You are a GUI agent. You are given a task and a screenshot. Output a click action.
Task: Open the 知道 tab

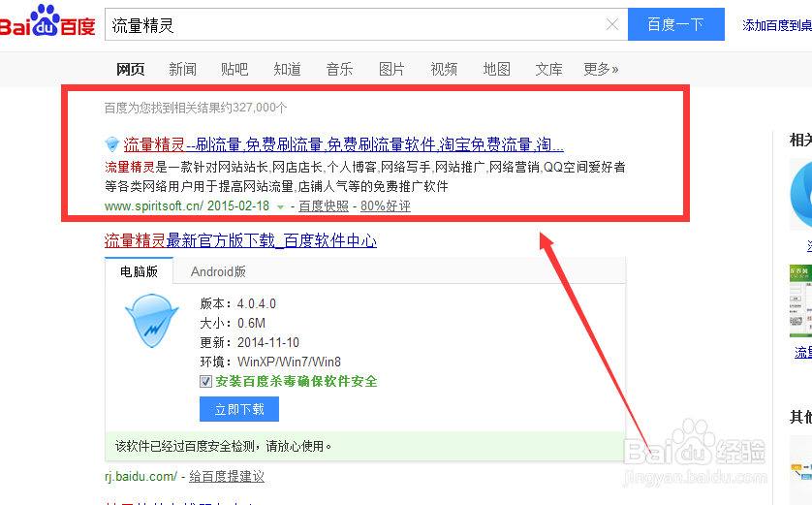coord(287,69)
